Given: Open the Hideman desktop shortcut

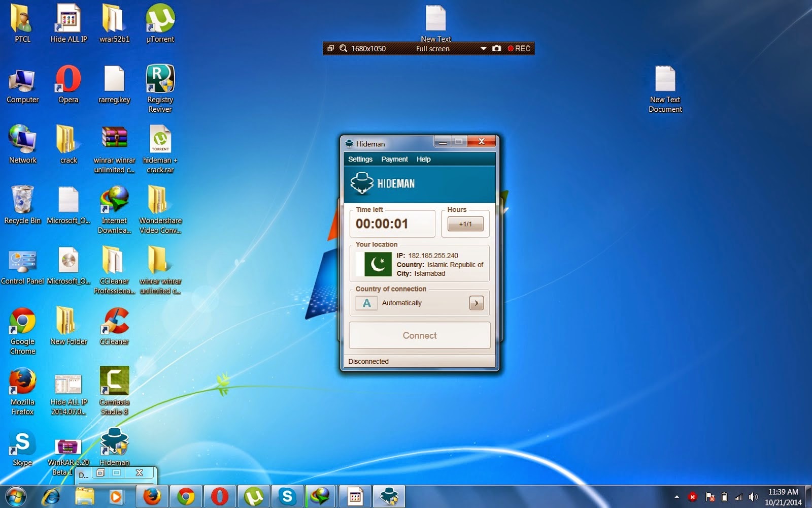Looking at the screenshot, I should (x=114, y=447).
